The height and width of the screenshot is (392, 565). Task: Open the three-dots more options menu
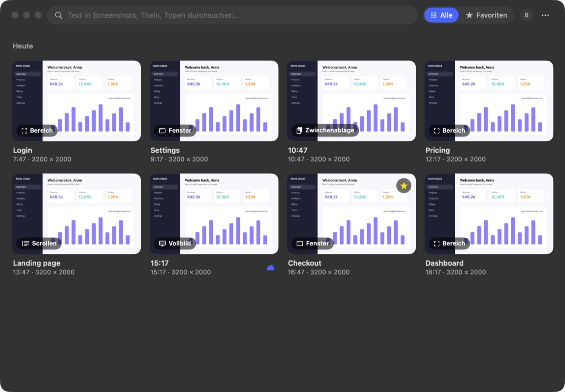click(x=545, y=15)
